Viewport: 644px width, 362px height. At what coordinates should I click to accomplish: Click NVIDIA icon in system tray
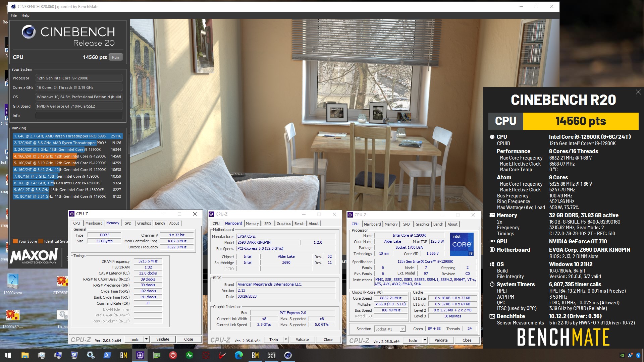point(622,355)
